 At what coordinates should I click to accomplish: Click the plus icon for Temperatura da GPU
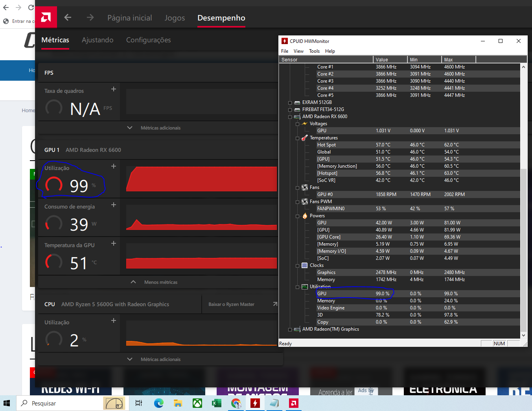coord(114,243)
